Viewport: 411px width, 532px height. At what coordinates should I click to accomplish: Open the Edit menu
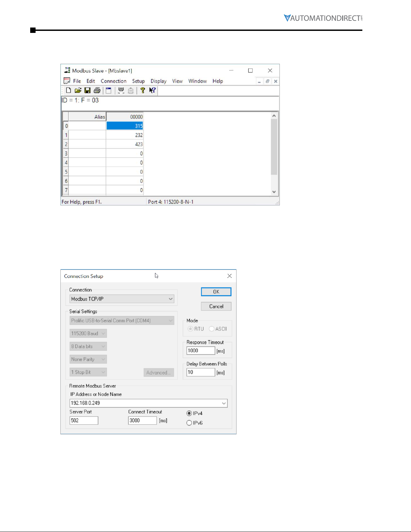91,81
